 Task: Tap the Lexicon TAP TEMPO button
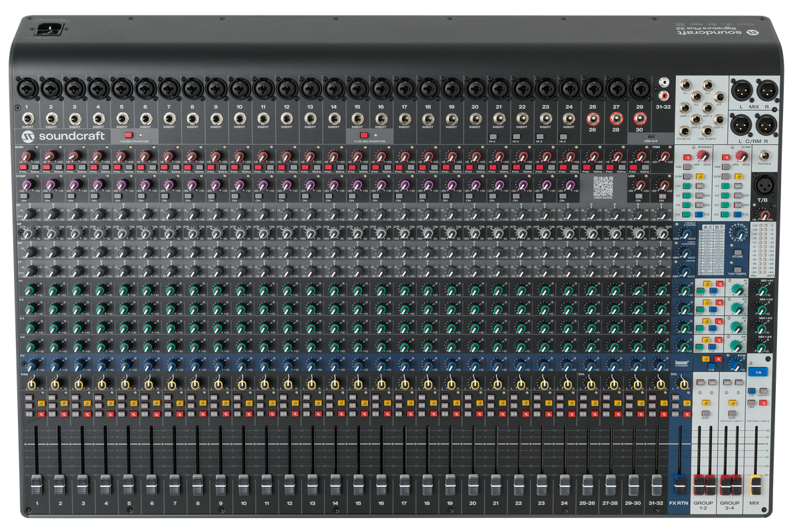tap(737, 269)
